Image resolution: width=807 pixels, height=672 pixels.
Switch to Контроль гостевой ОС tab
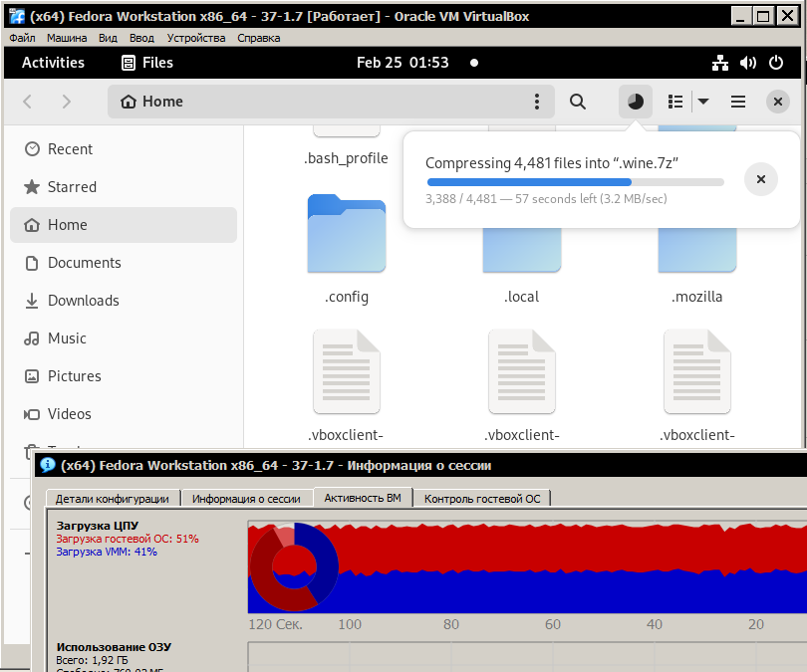(482, 498)
